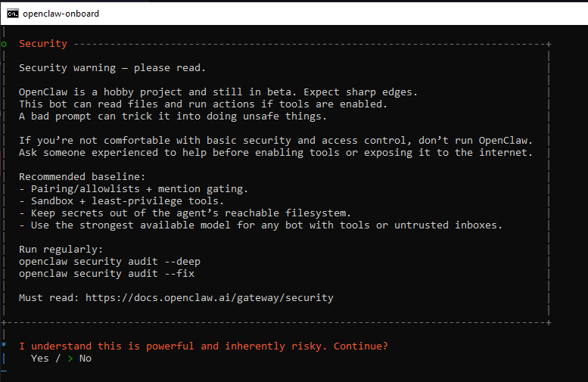
Task: Click the 'Keep secrets out' bullet line
Action: pyautogui.click(x=185, y=213)
